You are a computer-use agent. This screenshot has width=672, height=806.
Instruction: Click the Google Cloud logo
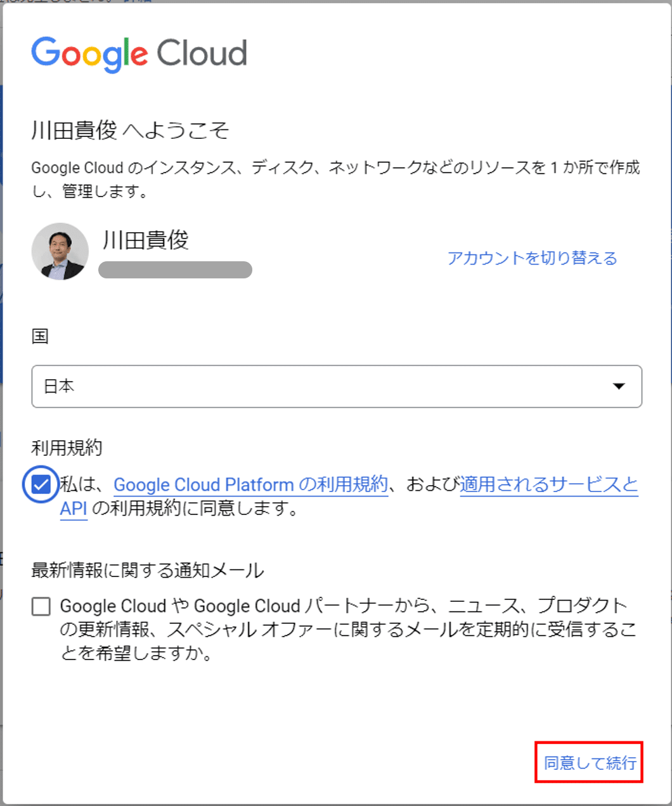click(x=139, y=53)
